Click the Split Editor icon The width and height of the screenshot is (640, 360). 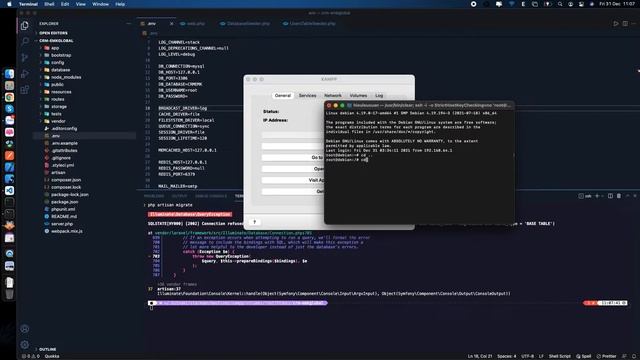[625, 24]
